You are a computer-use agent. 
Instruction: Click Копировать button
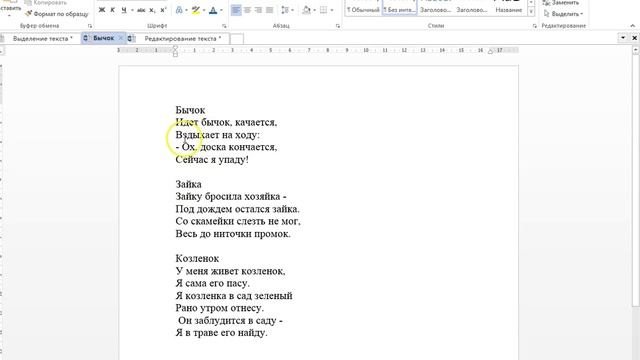46,3
